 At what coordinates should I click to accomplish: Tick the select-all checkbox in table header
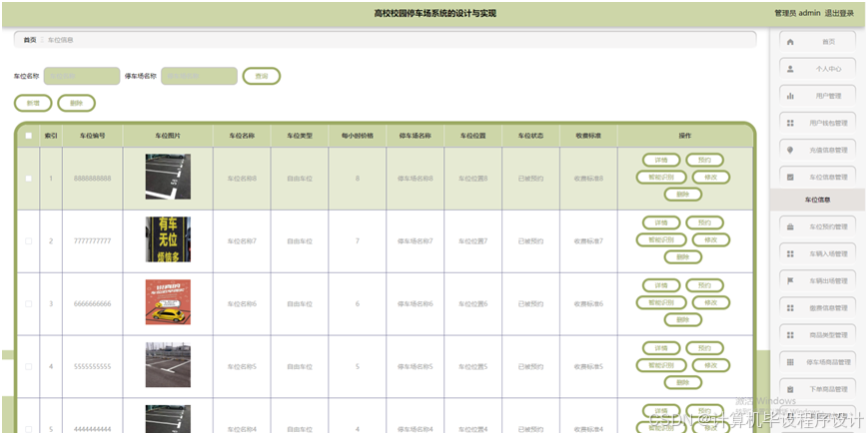pos(29,136)
